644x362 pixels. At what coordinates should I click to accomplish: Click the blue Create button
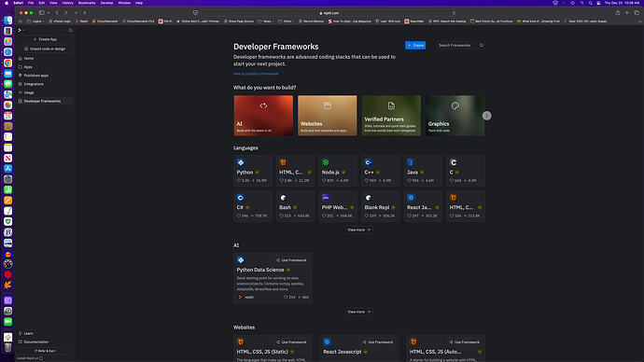click(x=415, y=45)
